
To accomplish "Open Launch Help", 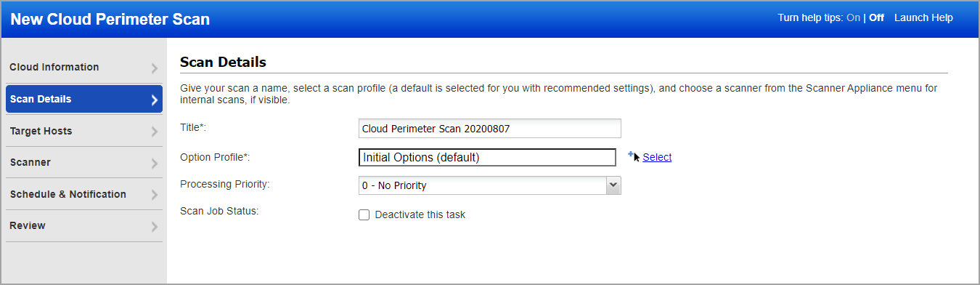I will 923,18.
